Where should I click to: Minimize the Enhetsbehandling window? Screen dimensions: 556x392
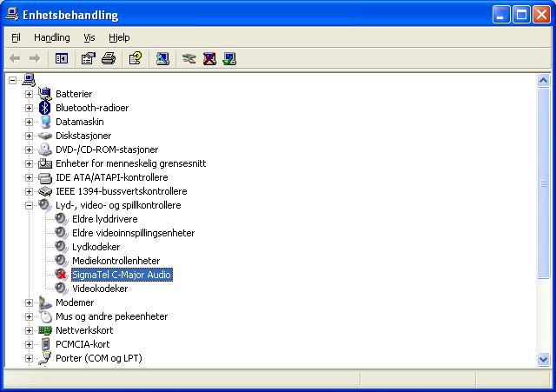click(501, 15)
